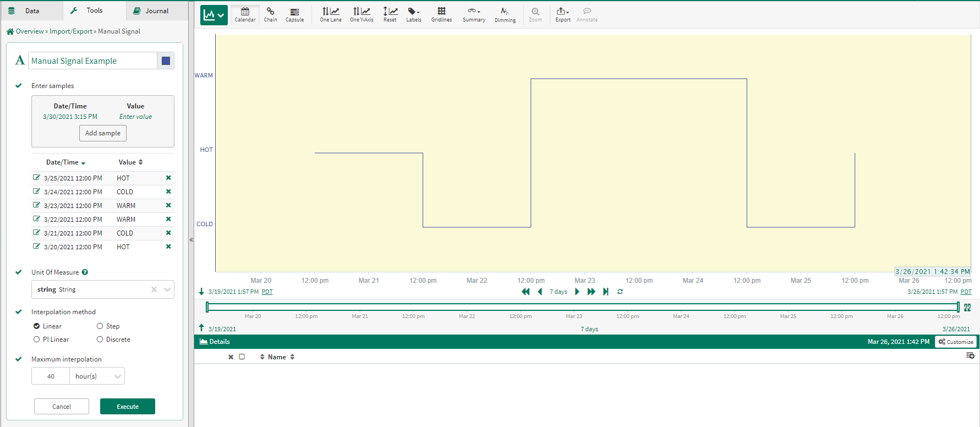Viewport: 980px width, 427px height.
Task: Click the signal name input field
Action: 92,61
